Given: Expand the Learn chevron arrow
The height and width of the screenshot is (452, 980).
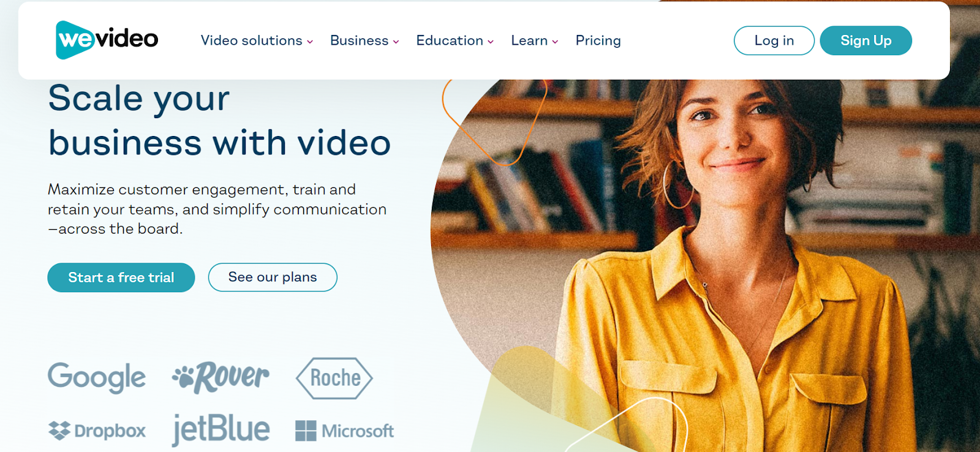Looking at the screenshot, I should coord(555,42).
